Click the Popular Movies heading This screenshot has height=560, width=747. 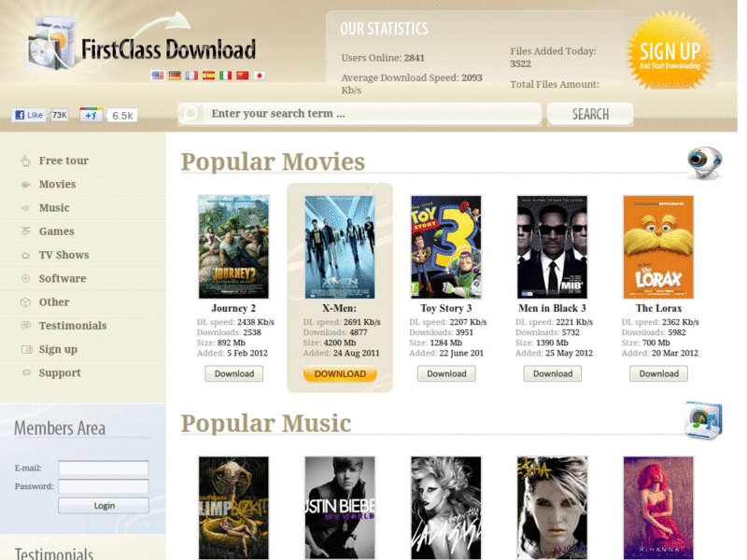pyautogui.click(x=273, y=161)
